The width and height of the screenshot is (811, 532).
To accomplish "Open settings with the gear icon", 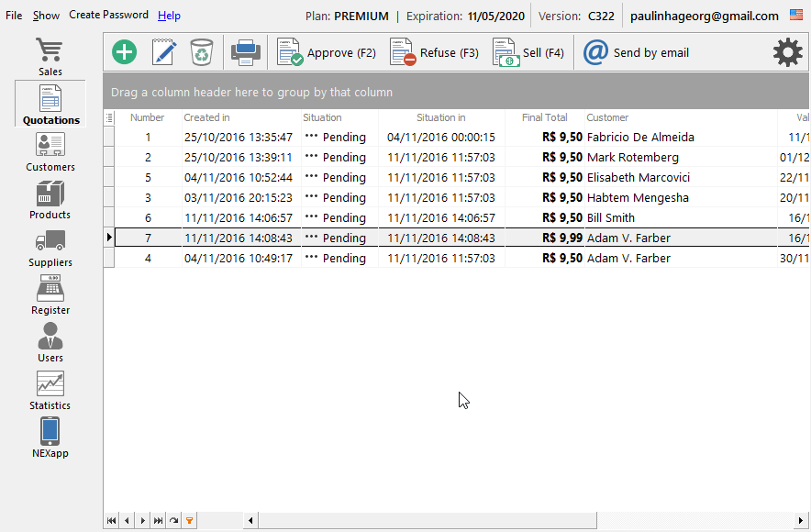I will pyautogui.click(x=788, y=52).
